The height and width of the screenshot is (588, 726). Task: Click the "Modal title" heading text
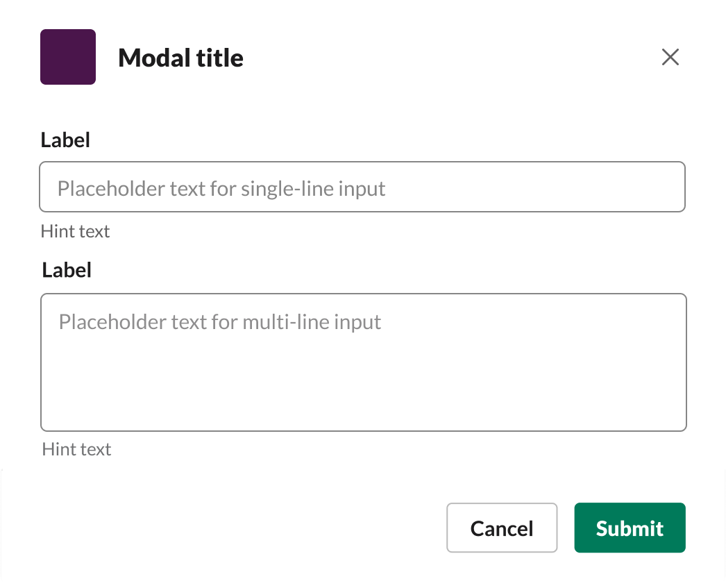tap(180, 58)
